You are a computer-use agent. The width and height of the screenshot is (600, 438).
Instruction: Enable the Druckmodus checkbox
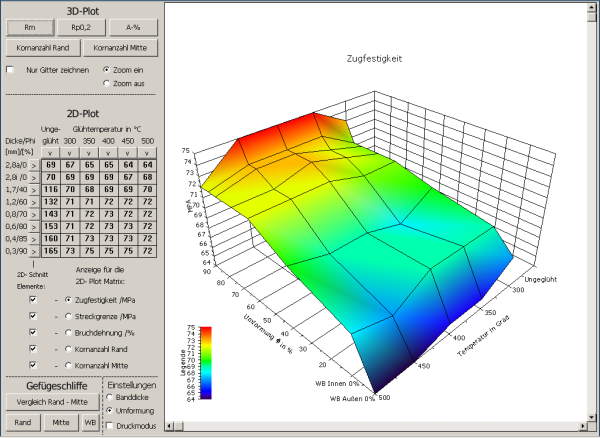110,425
